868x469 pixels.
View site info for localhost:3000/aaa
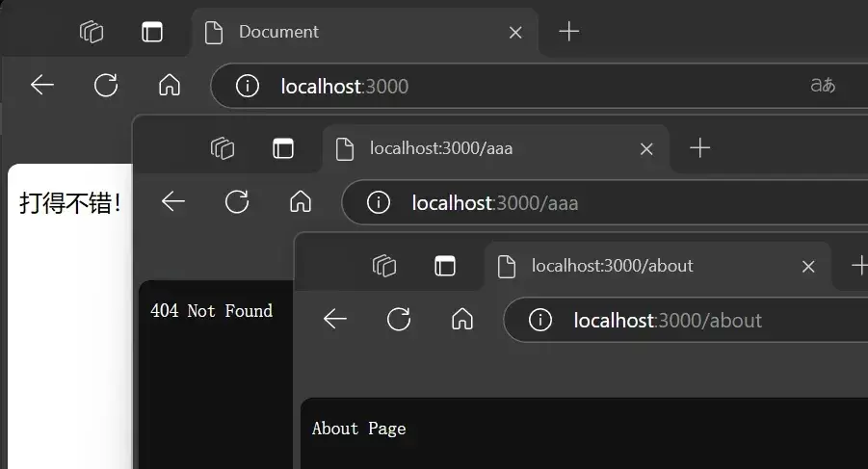379,203
